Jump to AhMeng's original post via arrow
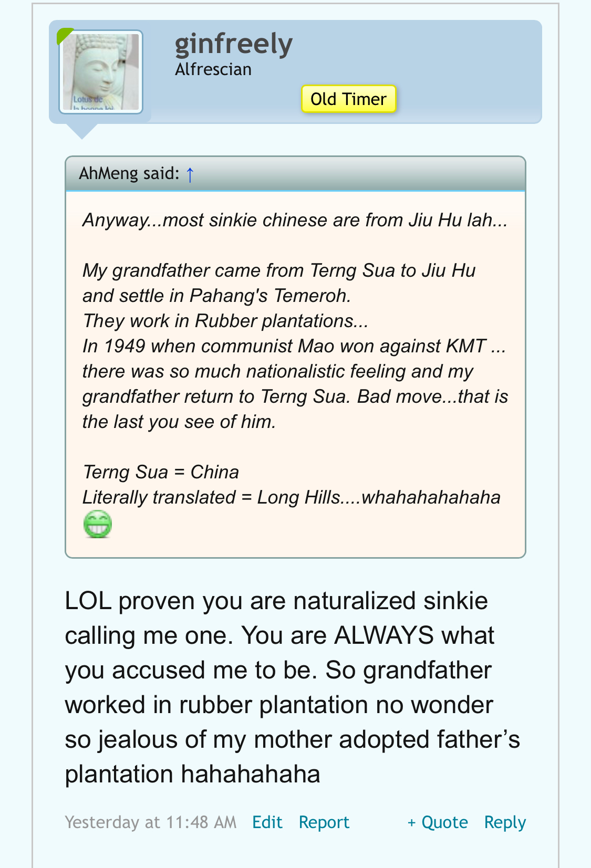This screenshot has height=868, width=591. (190, 174)
